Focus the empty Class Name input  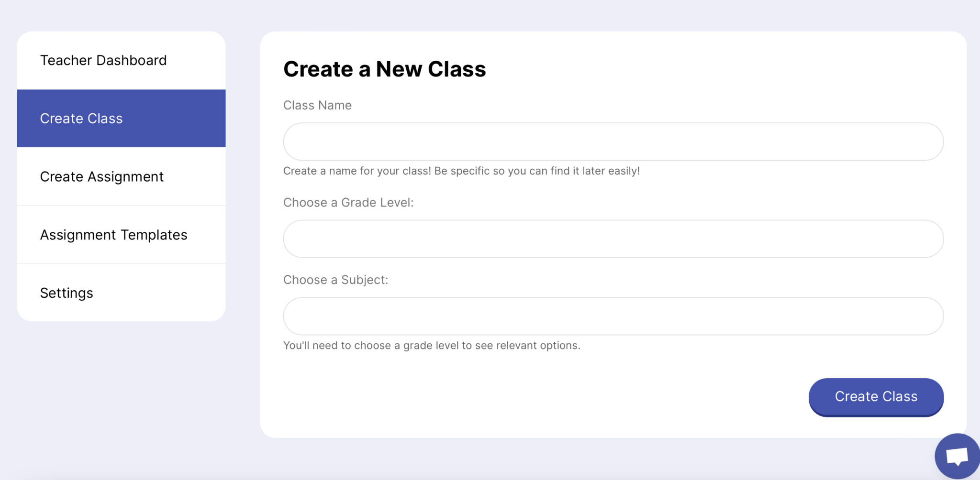[x=613, y=141]
